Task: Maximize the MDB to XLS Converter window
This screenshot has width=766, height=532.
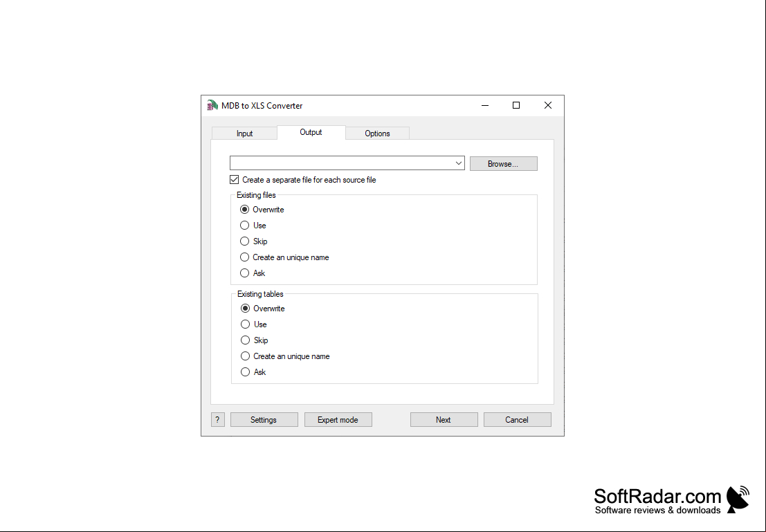Action: tap(516, 106)
